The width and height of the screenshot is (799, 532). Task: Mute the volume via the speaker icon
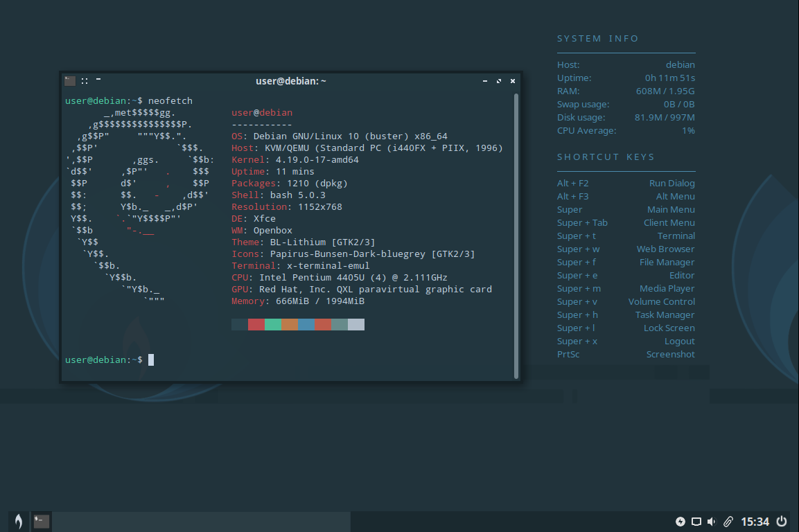click(x=712, y=522)
